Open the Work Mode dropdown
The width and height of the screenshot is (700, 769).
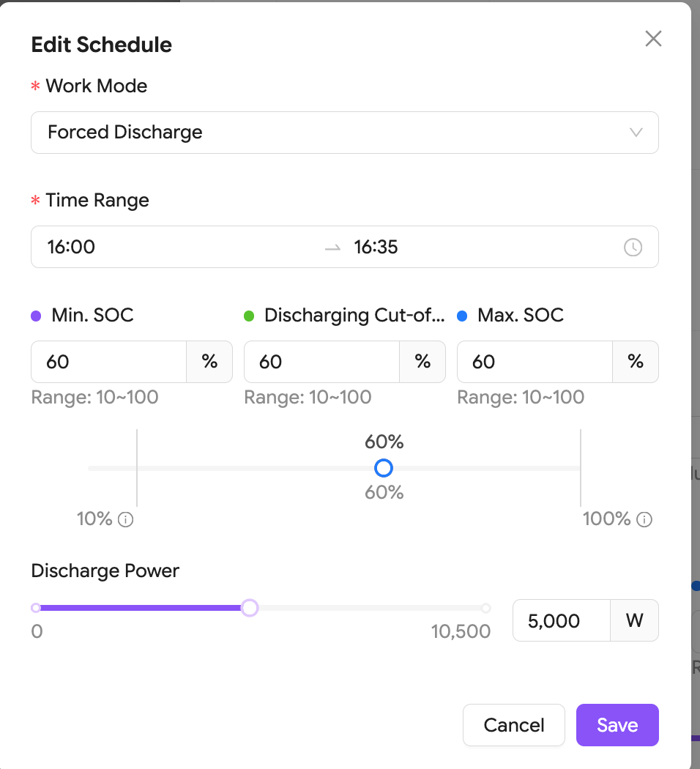click(345, 133)
